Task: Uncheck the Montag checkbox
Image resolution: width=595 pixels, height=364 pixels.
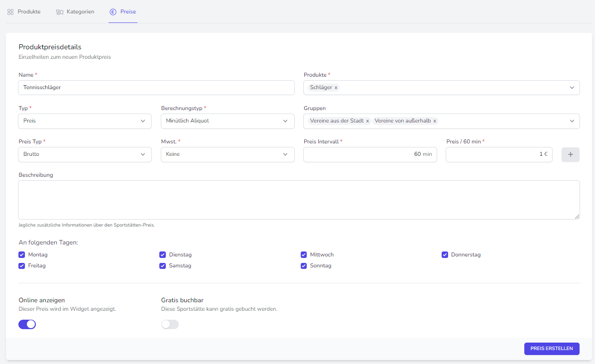Action: (21, 254)
